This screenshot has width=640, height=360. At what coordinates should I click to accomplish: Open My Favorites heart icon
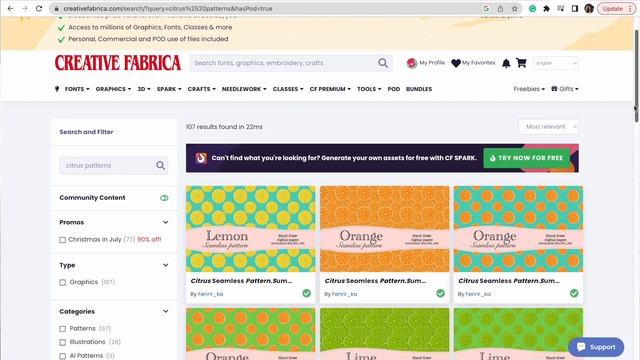456,63
